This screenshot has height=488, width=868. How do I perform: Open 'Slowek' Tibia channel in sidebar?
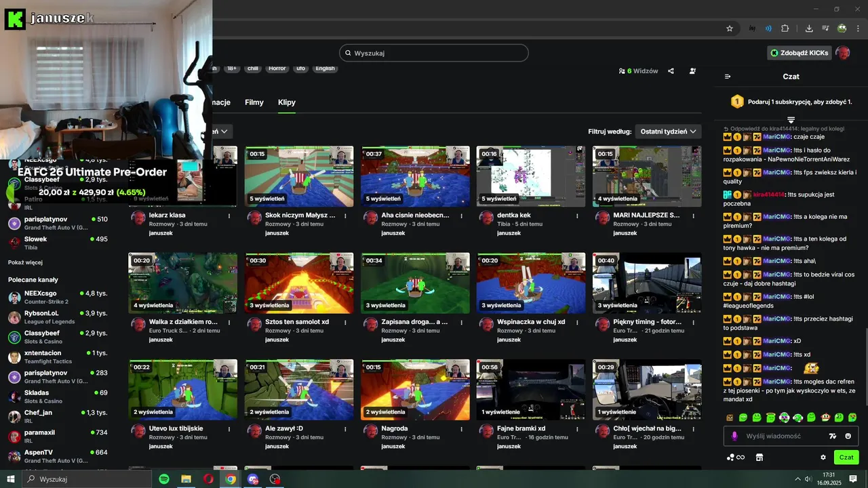58,243
